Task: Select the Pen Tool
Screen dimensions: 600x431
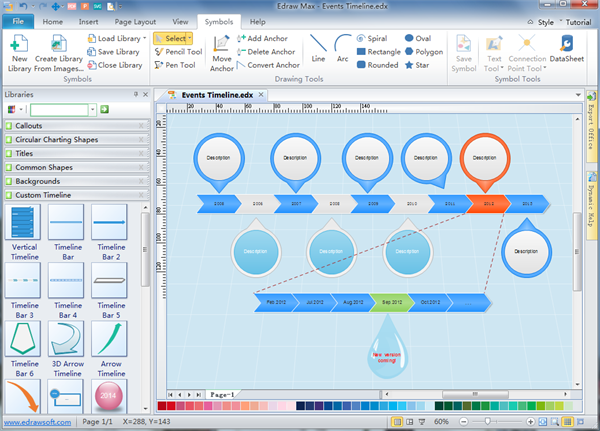Action: (175, 65)
